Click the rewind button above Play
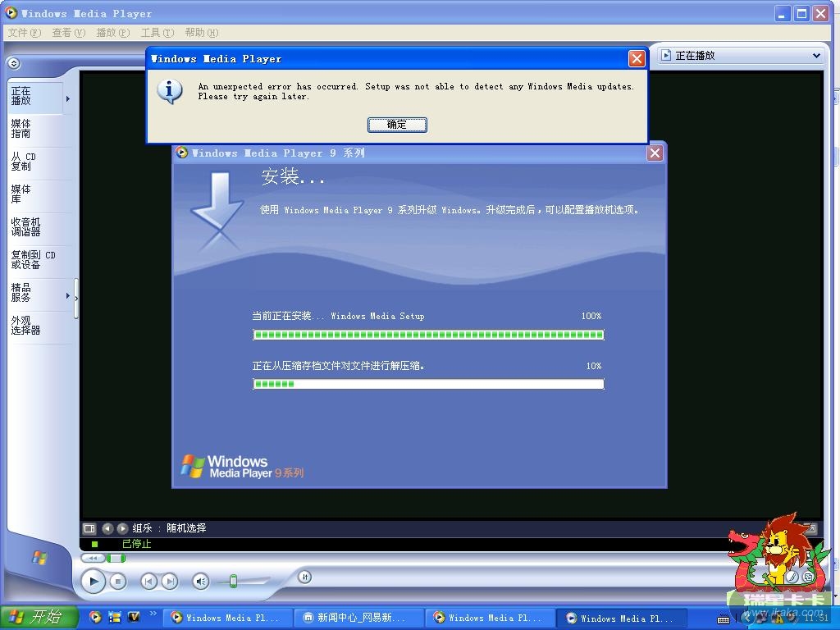The height and width of the screenshot is (630, 840). pos(93,558)
